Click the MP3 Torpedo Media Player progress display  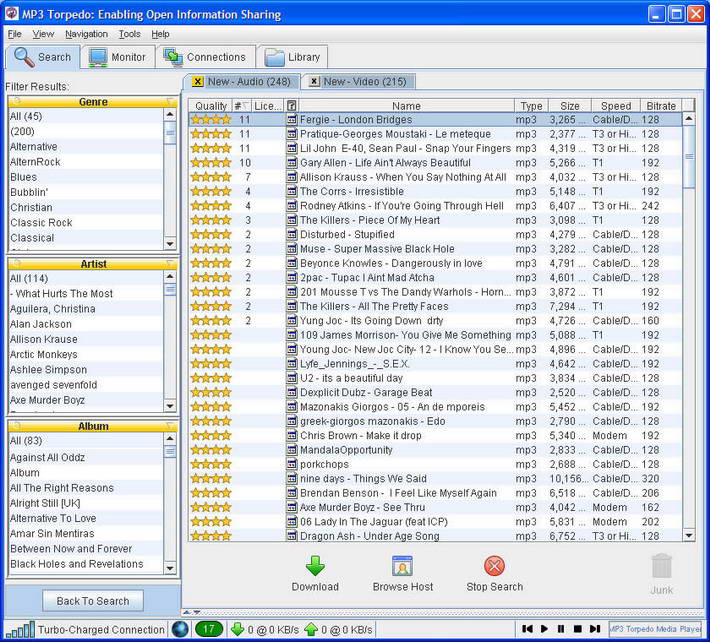[x=655, y=629]
